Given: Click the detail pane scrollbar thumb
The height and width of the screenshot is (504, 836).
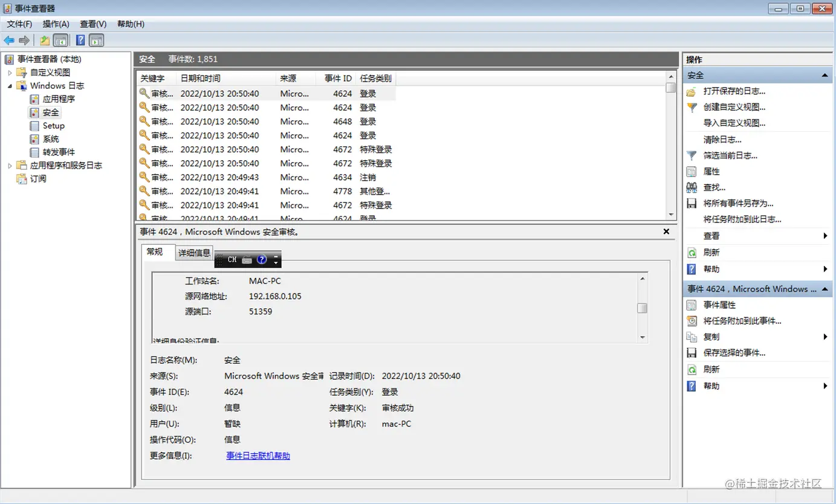Looking at the screenshot, I should coord(643,308).
